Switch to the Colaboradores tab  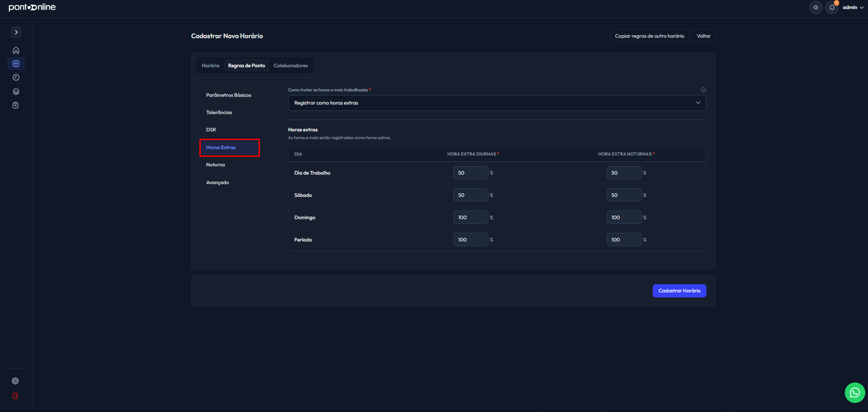[291, 66]
